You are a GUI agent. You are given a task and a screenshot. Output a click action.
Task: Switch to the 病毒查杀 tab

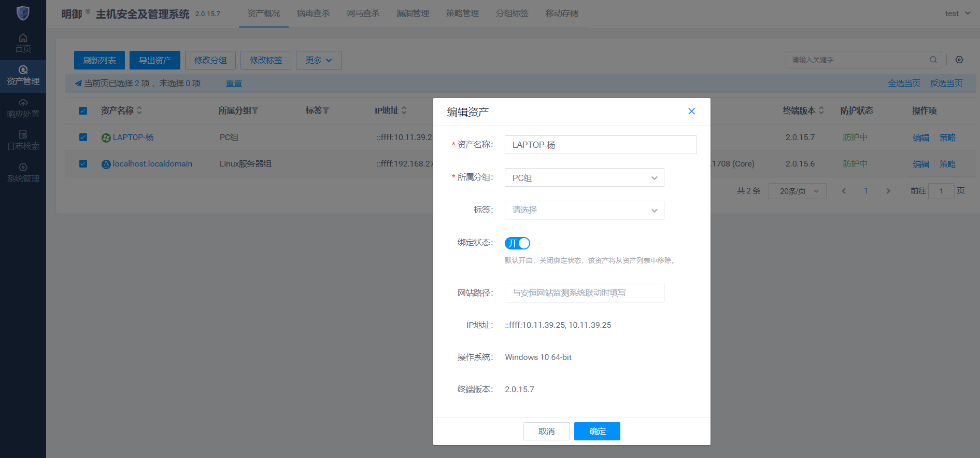point(313,13)
